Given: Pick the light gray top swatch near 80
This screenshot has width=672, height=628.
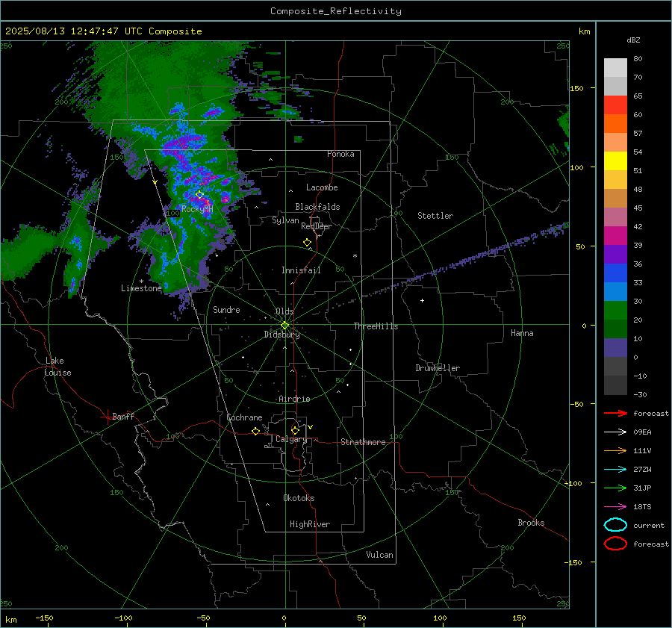Looking at the screenshot, I should tap(615, 68).
